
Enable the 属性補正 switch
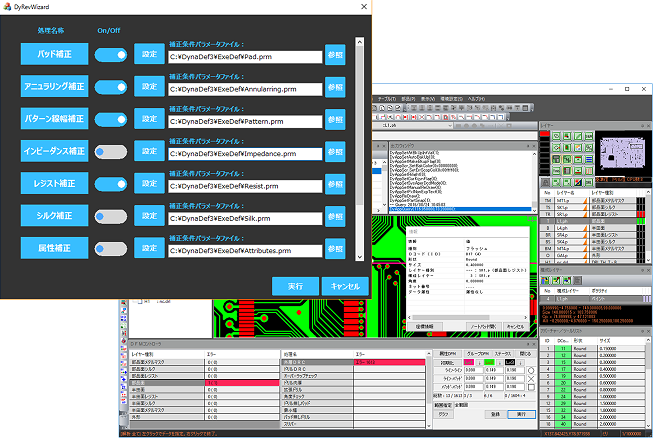pos(110,249)
